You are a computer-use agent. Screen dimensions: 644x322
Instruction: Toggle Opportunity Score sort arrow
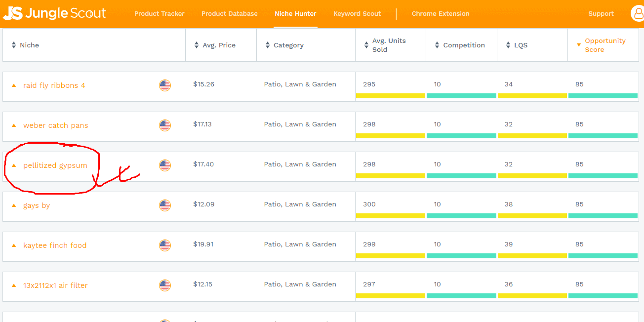(x=579, y=45)
